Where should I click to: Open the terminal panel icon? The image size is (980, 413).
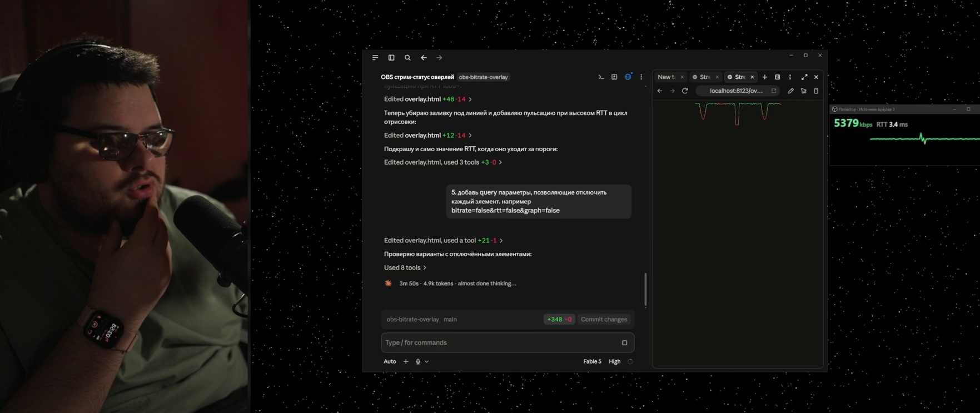[601, 77]
